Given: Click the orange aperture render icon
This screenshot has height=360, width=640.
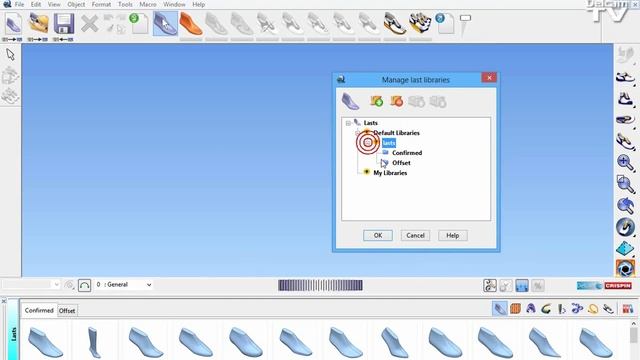Looking at the screenshot, I should coord(625,269).
